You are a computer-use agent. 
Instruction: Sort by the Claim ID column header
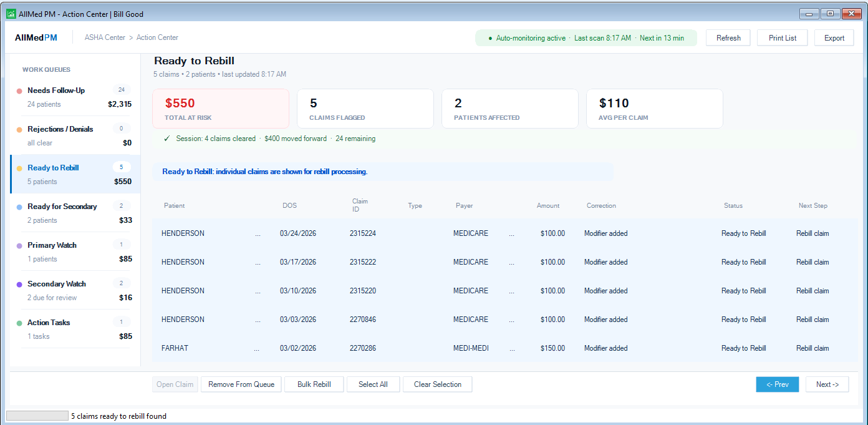point(360,205)
